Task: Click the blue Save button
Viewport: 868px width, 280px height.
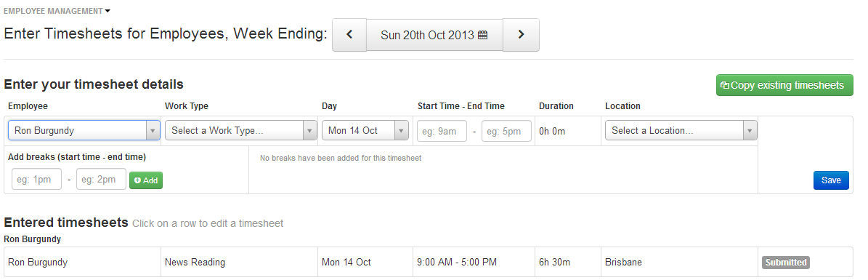Action: click(x=831, y=180)
